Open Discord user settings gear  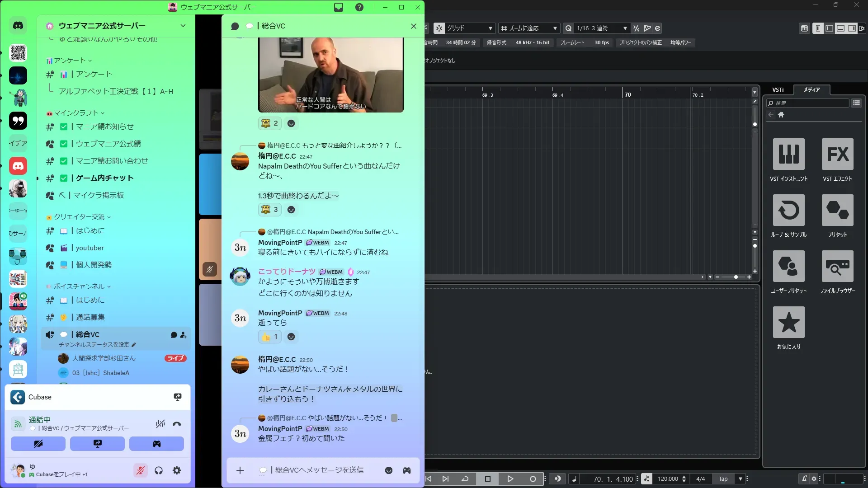click(x=177, y=470)
